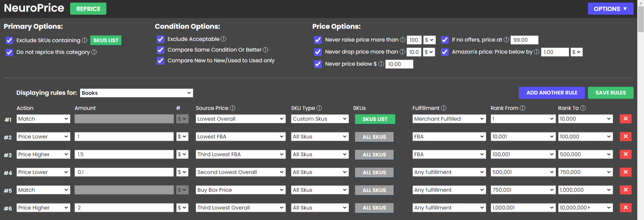Click info icon beside Rank From header

pyautogui.click(x=523, y=108)
